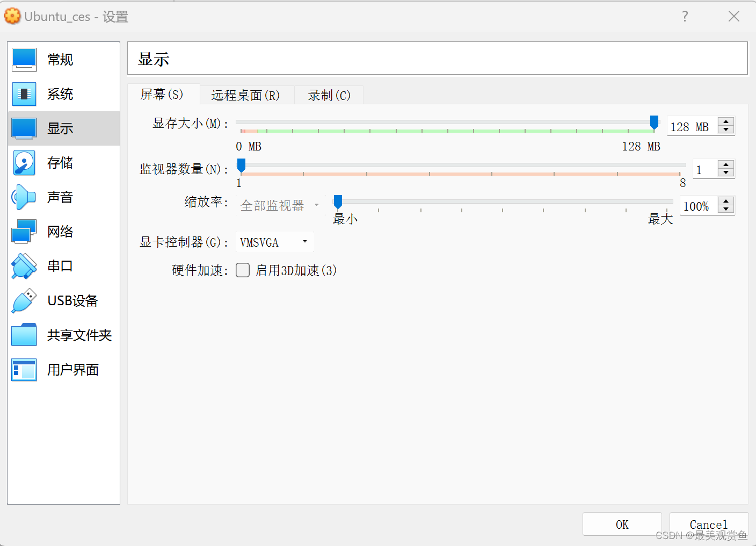The height and width of the screenshot is (546, 756).
Task: Click the 显示 (Display) screen icon
Action: click(24, 128)
